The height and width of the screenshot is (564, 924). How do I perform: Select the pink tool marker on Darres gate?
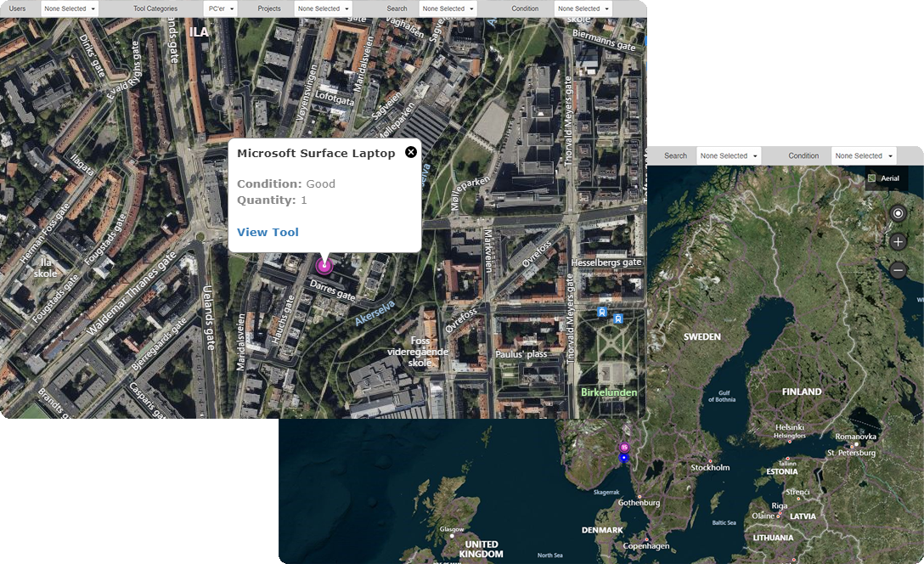click(x=324, y=266)
